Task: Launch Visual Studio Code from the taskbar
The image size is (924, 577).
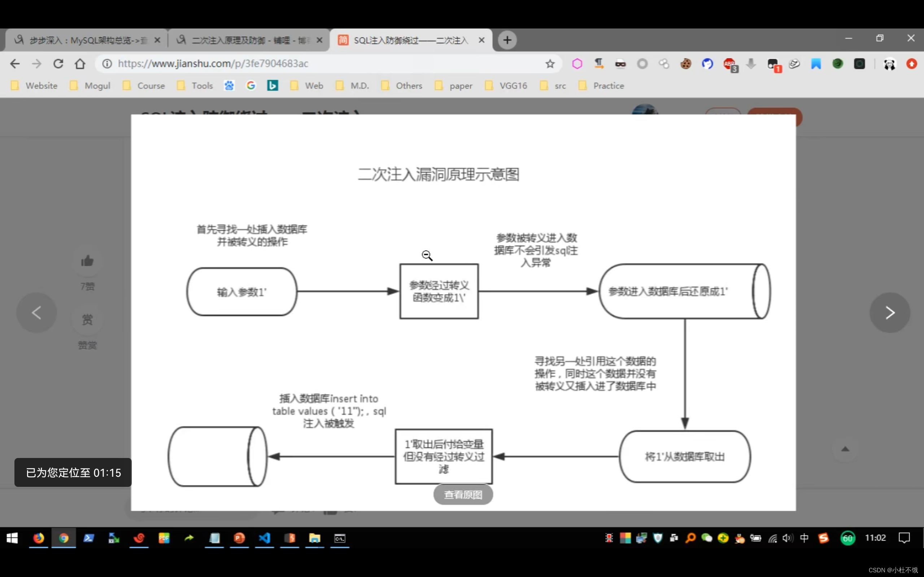Action: click(x=264, y=538)
